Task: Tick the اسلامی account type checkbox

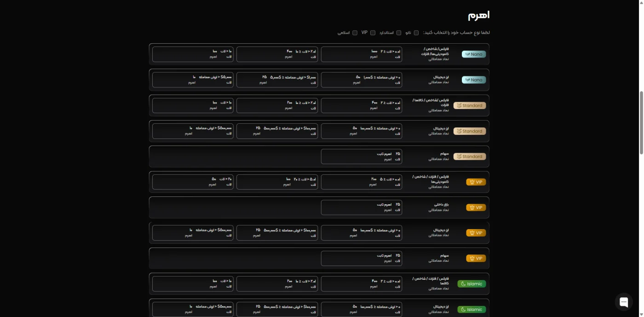Action: (x=355, y=33)
